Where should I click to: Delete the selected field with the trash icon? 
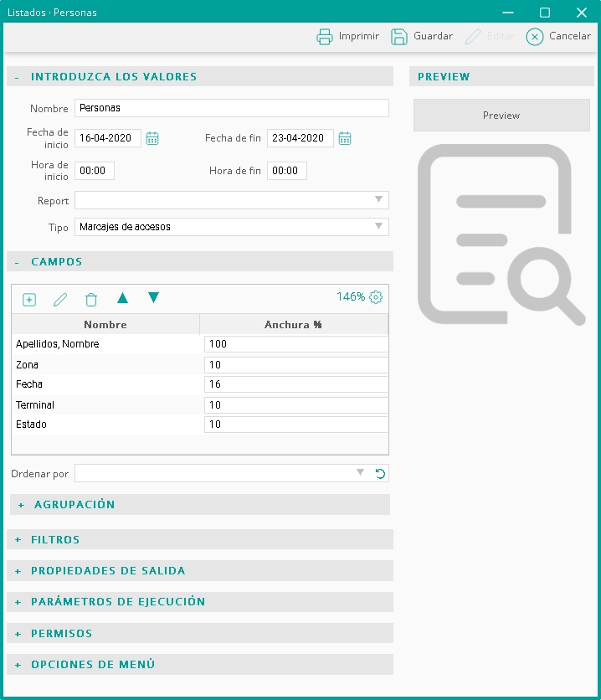91,300
